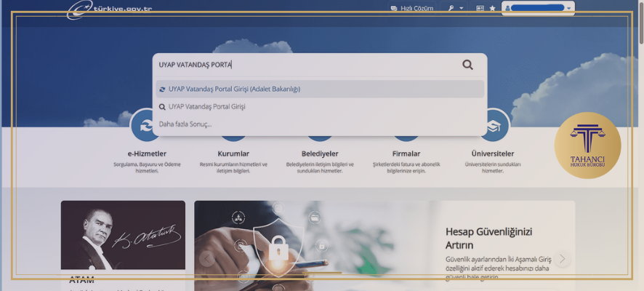Open the Üniversiteler graduation cap icon

coord(494,125)
